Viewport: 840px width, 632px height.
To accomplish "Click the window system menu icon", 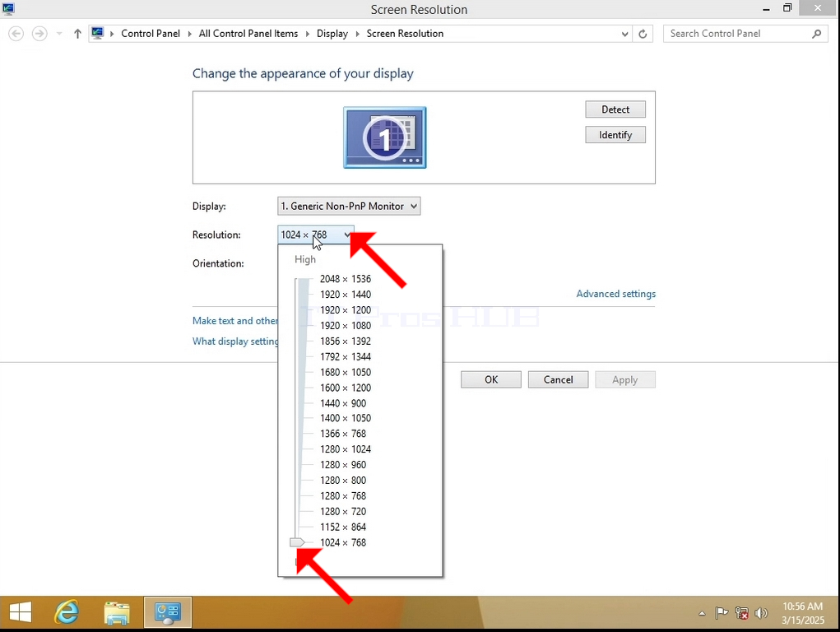I will (8, 8).
